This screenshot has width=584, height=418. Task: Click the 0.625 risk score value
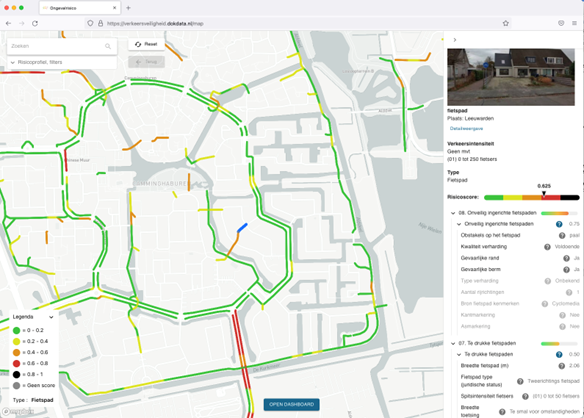pos(544,186)
